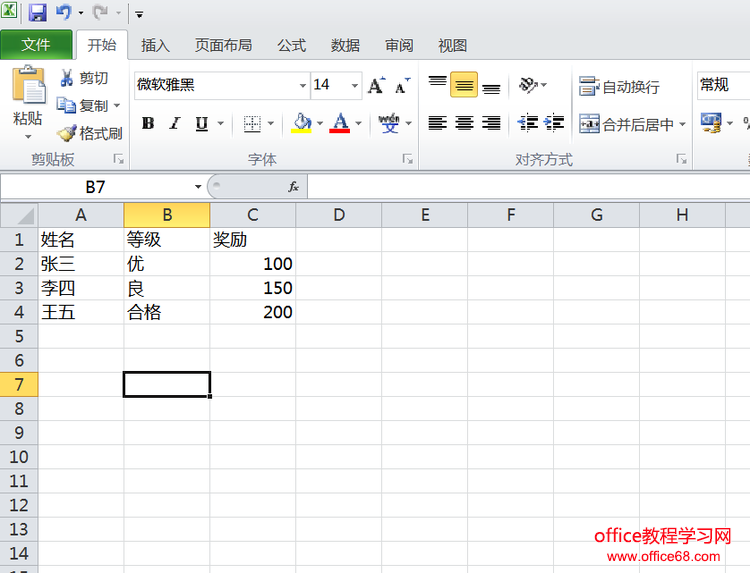This screenshot has height=573, width=750.
Task: Increase indent icon
Action: (x=554, y=123)
